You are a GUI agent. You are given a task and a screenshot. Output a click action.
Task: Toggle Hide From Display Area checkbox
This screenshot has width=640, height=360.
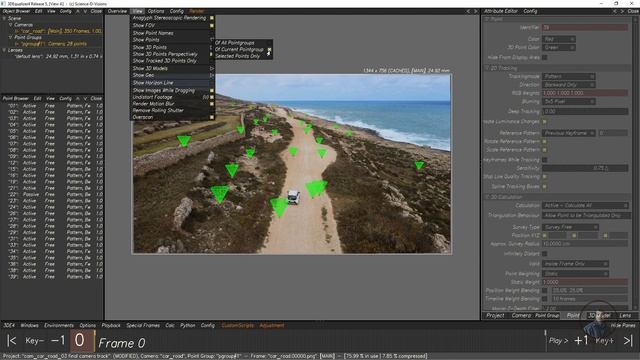point(544,58)
